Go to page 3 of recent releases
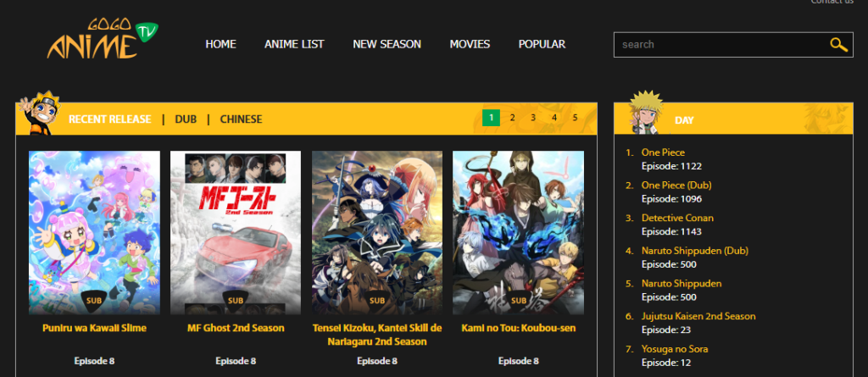The height and width of the screenshot is (377, 868). coord(533,118)
